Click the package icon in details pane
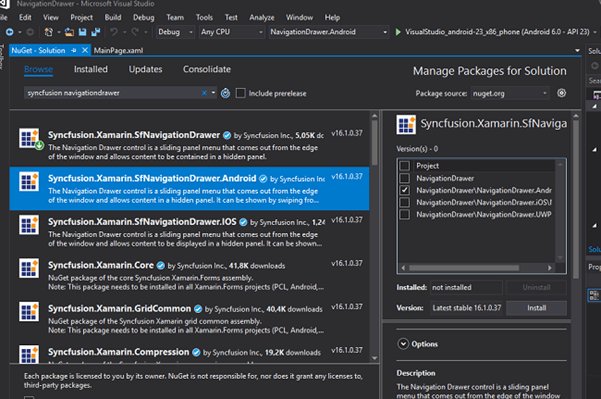Screen dimensions: 601x399 (406, 125)
